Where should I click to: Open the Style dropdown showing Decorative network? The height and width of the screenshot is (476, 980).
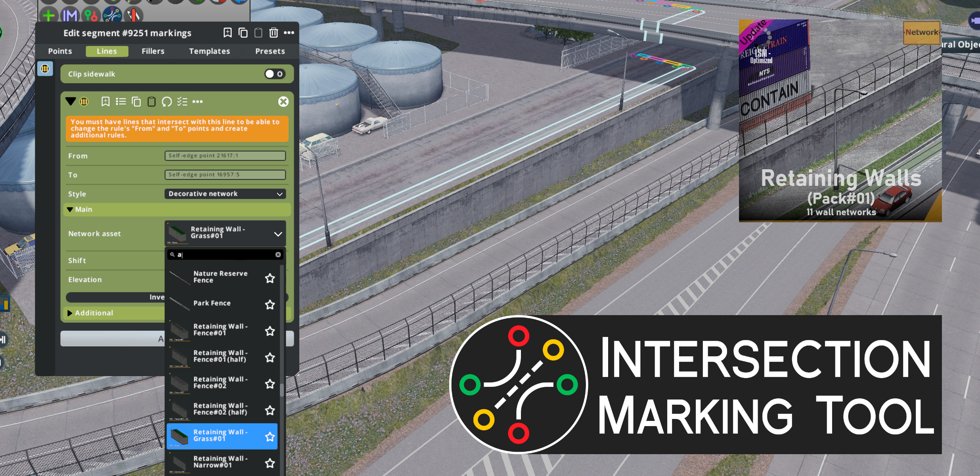[224, 194]
